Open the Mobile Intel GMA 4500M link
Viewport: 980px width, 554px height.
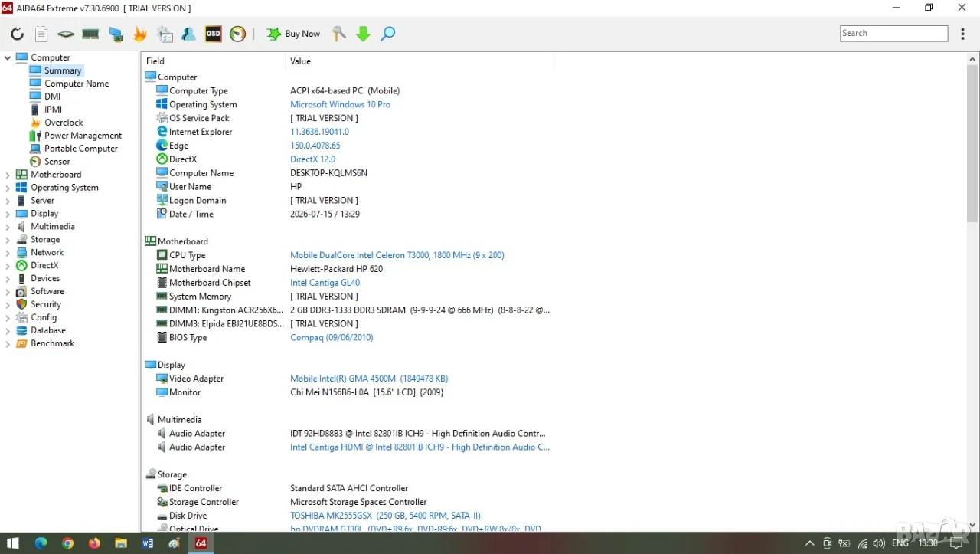pyautogui.click(x=369, y=379)
